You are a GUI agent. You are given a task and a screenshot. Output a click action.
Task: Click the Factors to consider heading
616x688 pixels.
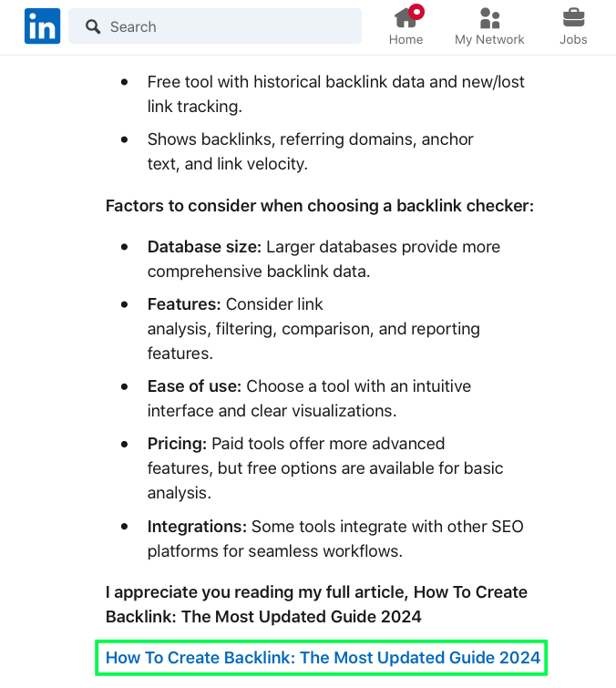(x=320, y=206)
